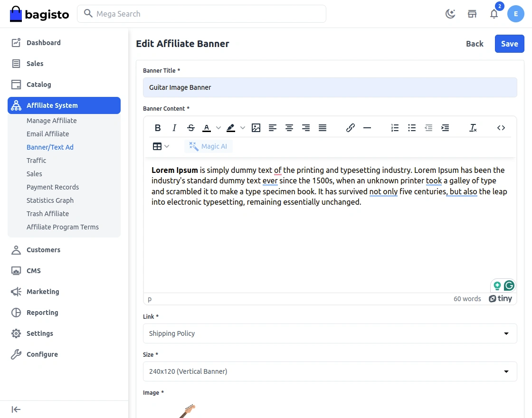This screenshot has width=532, height=418.
Task: Insert horizontal line
Action: point(367,128)
